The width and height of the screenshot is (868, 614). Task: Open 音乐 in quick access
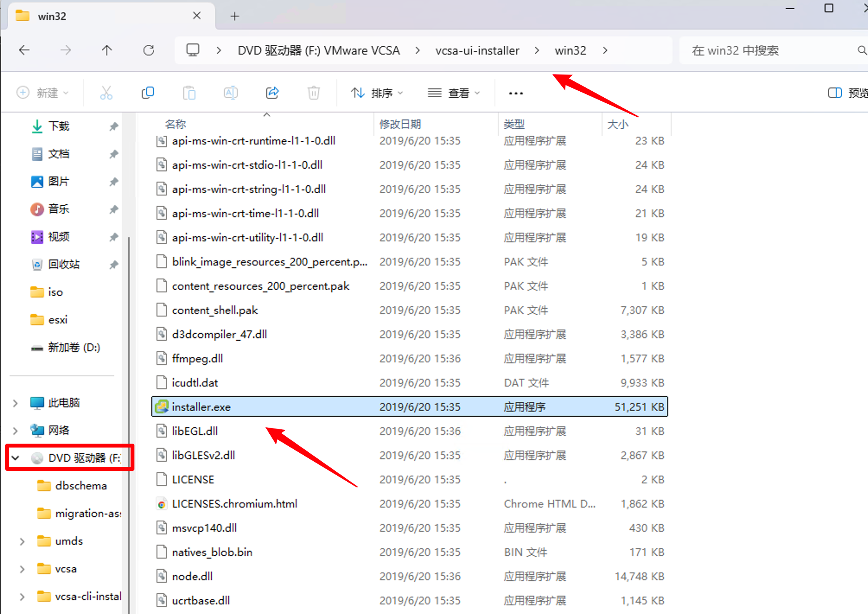point(59,209)
